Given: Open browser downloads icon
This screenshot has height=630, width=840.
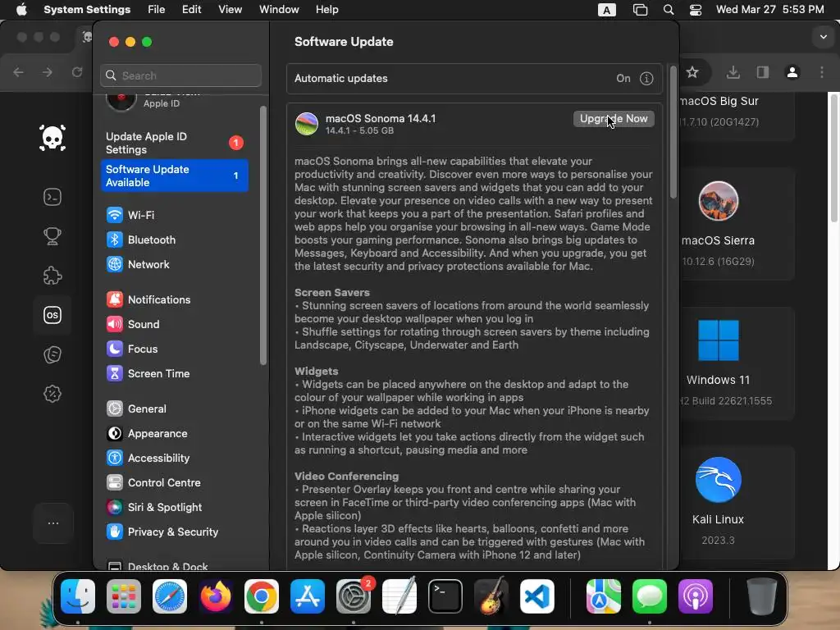Looking at the screenshot, I should pyautogui.click(x=733, y=72).
